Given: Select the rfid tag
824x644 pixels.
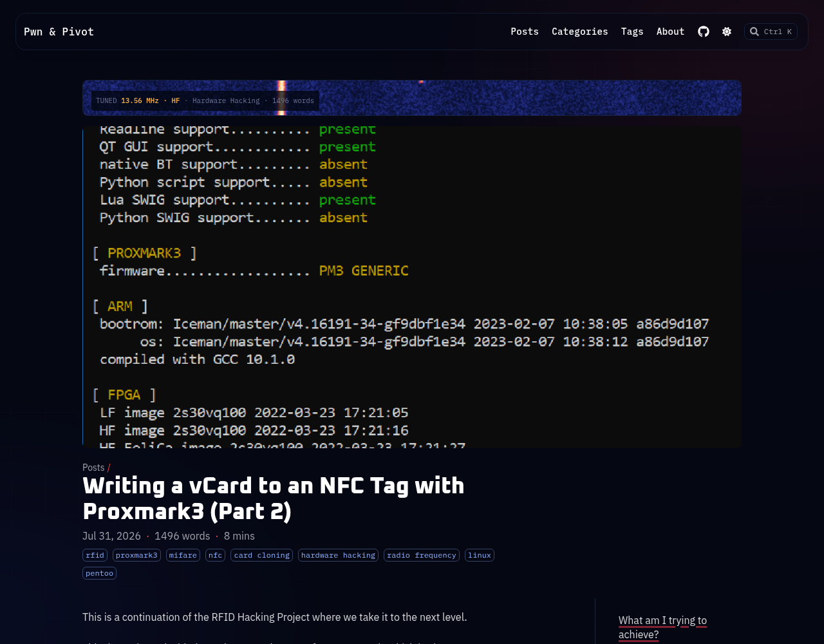Looking at the screenshot, I should coord(95,555).
